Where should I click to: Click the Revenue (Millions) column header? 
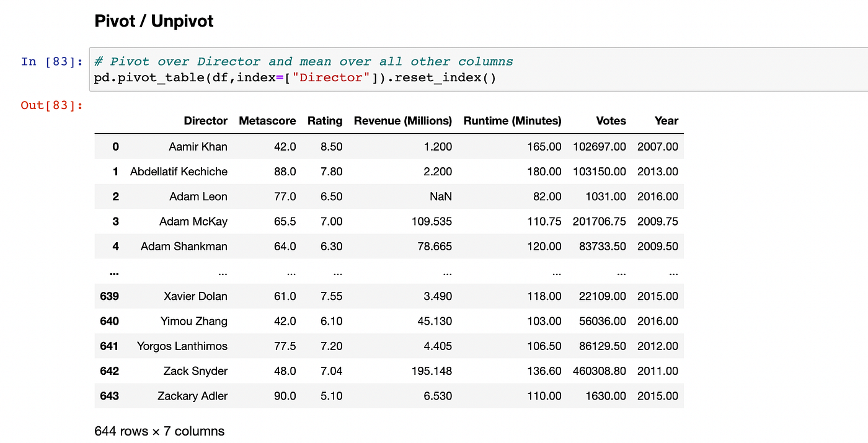402,121
